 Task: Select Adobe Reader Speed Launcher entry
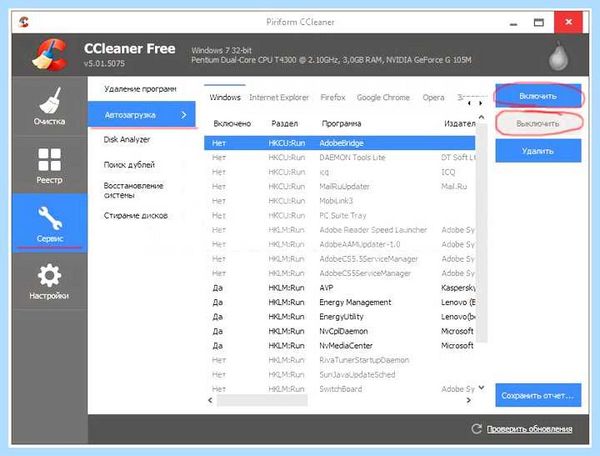pos(340,230)
